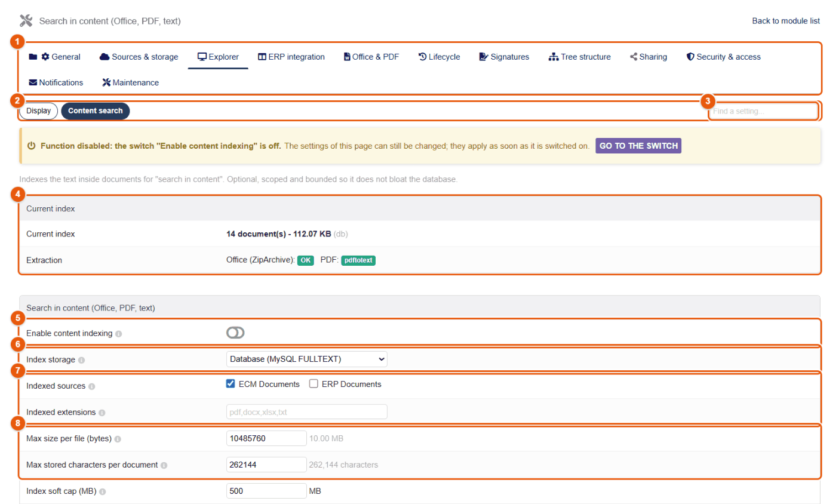Click the info icon beside Indexed sources
Screen dimensions: 836x504
(x=91, y=386)
